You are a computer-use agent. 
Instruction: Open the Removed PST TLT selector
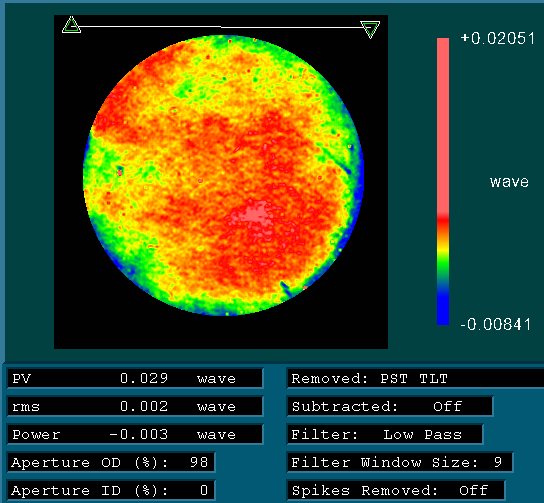click(x=415, y=378)
